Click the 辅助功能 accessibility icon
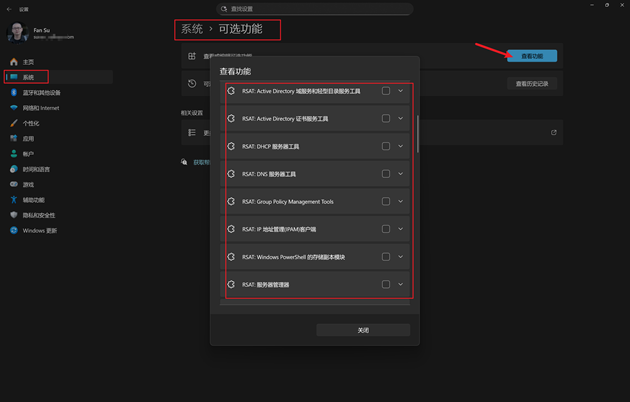 click(14, 200)
